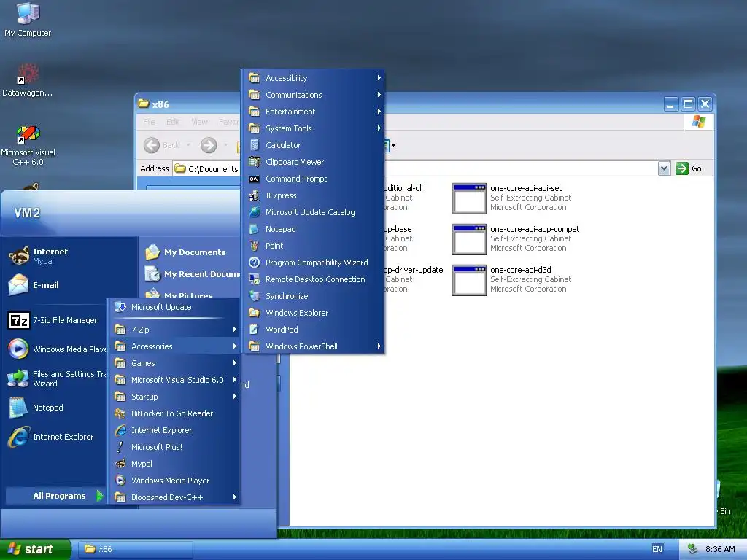
Task: Select DataWagon desktop shortcut
Action: pyautogui.click(x=28, y=80)
